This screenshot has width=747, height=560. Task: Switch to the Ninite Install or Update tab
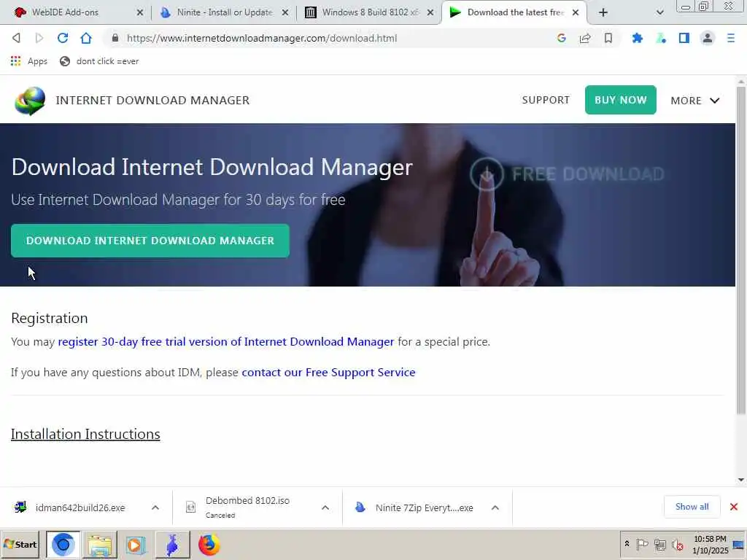pos(225,12)
